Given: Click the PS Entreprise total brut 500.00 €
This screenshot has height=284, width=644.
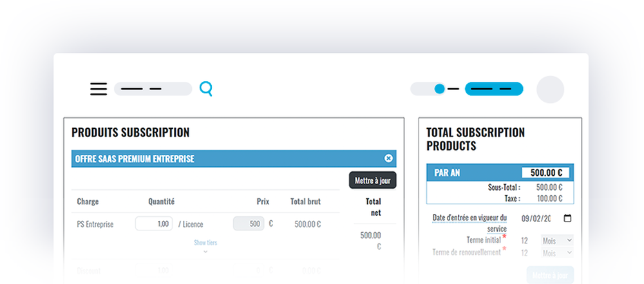Looking at the screenshot, I should click(x=308, y=224).
